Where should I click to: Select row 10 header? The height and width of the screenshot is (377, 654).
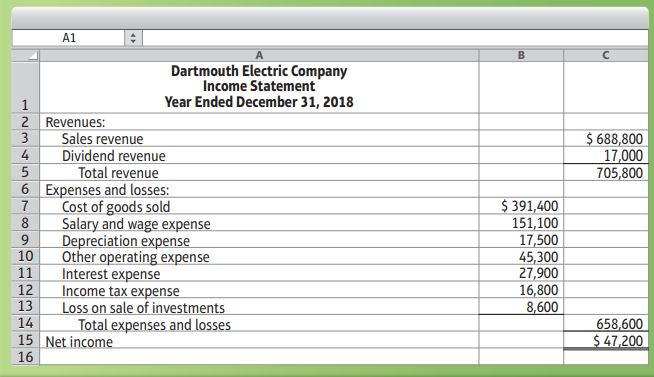coord(25,256)
